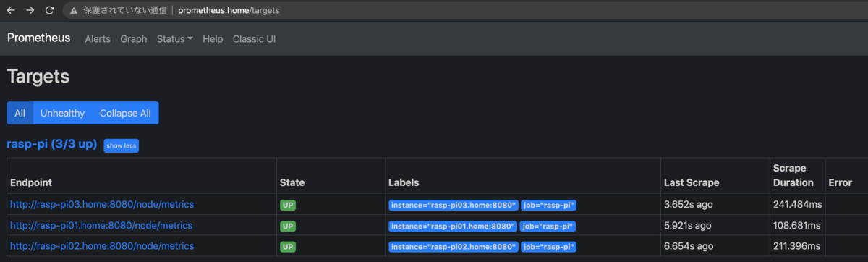The height and width of the screenshot is (262, 868).
Task: Click label instance="rasp-pi03.home:8080"
Action: [453, 206]
